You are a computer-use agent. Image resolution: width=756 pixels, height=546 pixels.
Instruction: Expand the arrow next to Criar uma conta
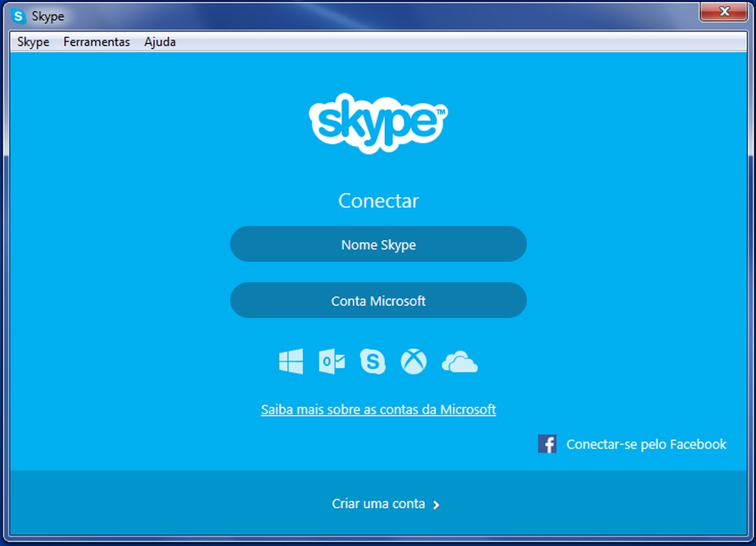pos(437,504)
